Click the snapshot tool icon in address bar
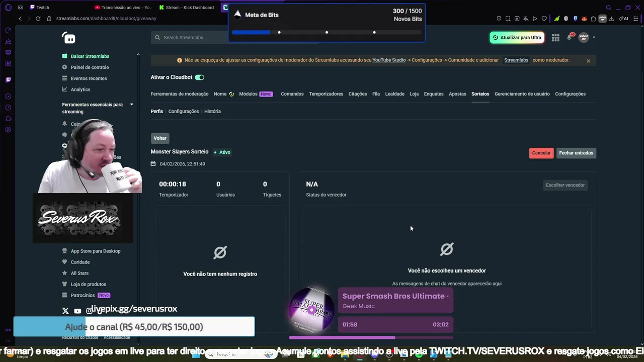Screen dimensions: 644x362 (508, 19)
